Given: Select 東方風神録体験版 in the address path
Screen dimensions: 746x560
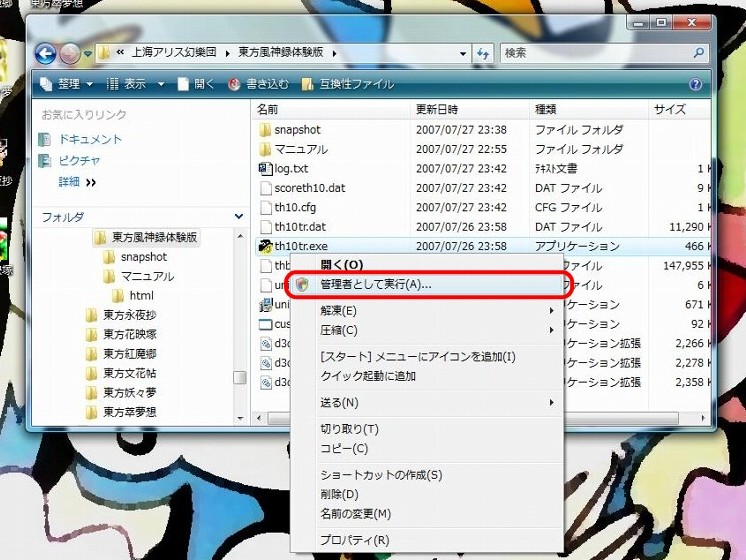Looking at the screenshot, I should [x=281, y=52].
